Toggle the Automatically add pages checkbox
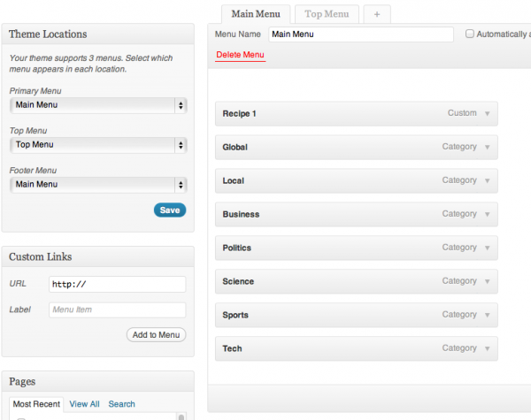531x420 pixels. pyautogui.click(x=470, y=34)
